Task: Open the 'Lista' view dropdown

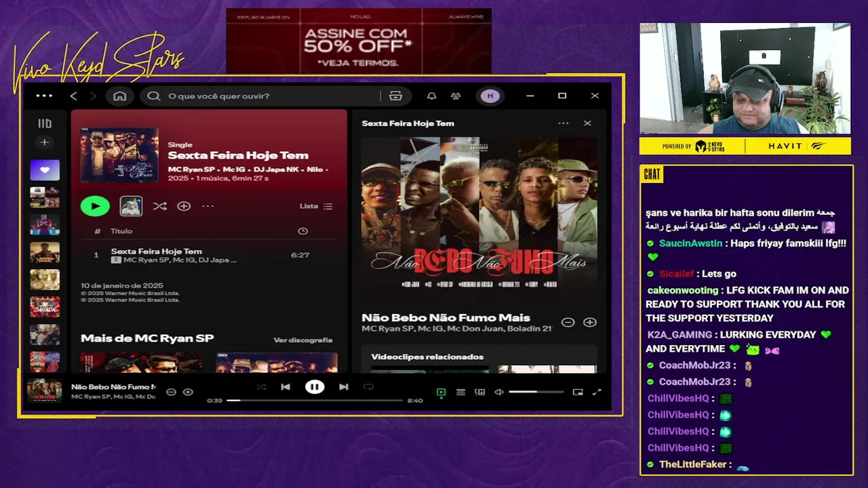Action: tap(316, 206)
